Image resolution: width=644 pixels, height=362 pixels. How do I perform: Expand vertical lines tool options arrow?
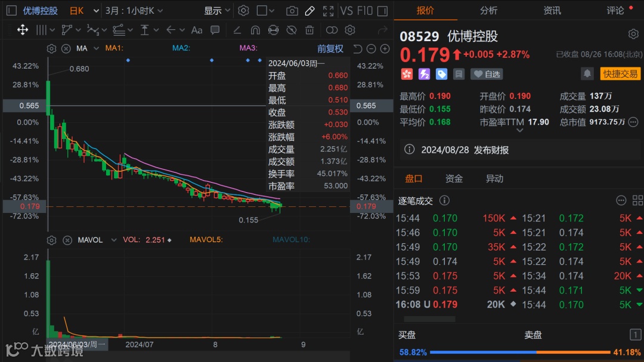tap(52, 30)
